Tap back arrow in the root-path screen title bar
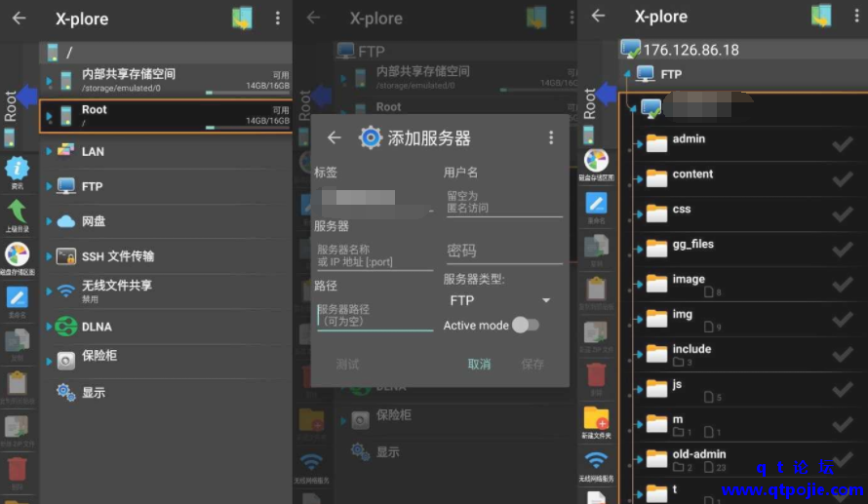The width and height of the screenshot is (868, 504). pyautogui.click(x=19, y=19)
